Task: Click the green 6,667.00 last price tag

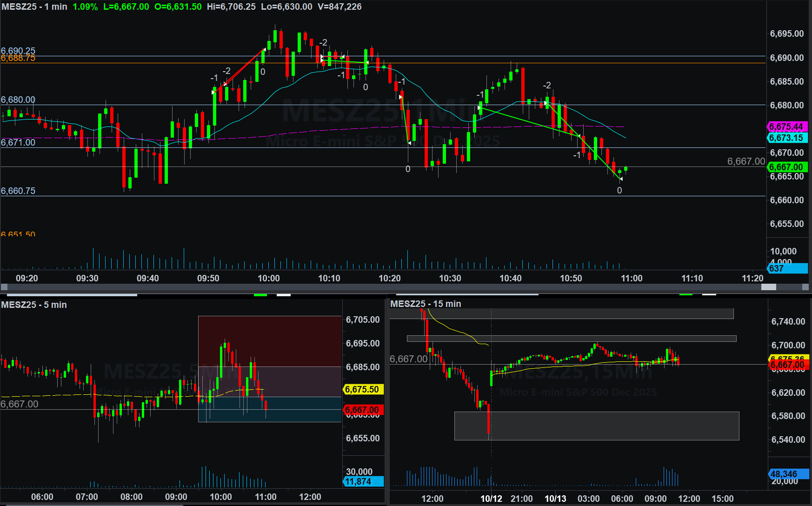Action: point(786,167)
